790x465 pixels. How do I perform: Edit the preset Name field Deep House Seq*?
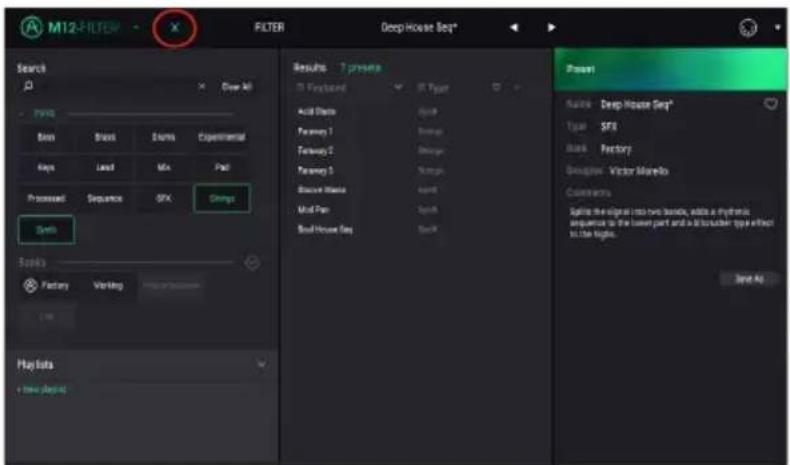tap(636, 105)
